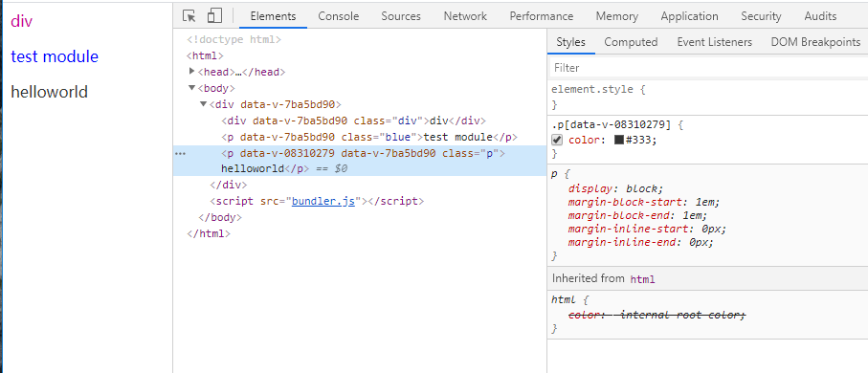The image size is (868, 373).
Task: Open the #333 color swatch picker
Action: point(619,140)
